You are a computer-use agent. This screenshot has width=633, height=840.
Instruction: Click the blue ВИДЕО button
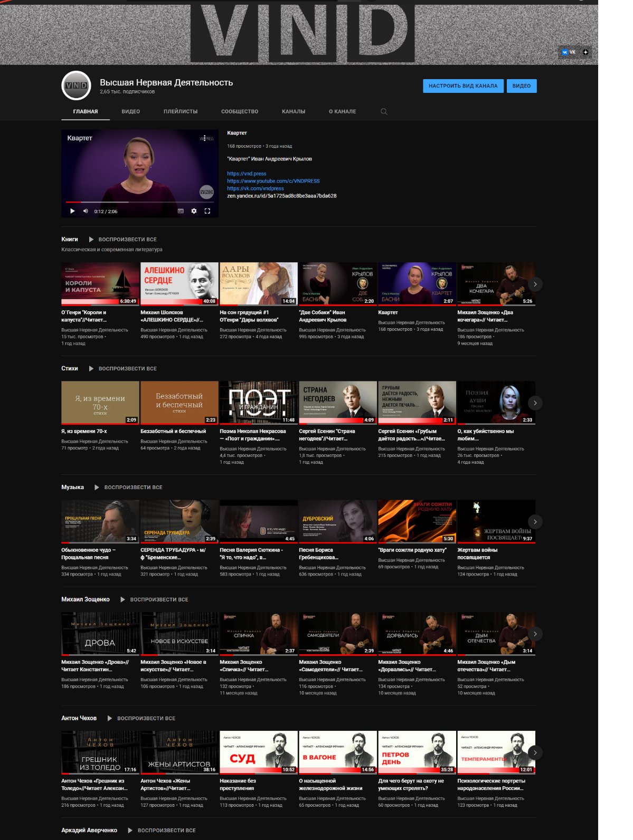pos(522,86)
